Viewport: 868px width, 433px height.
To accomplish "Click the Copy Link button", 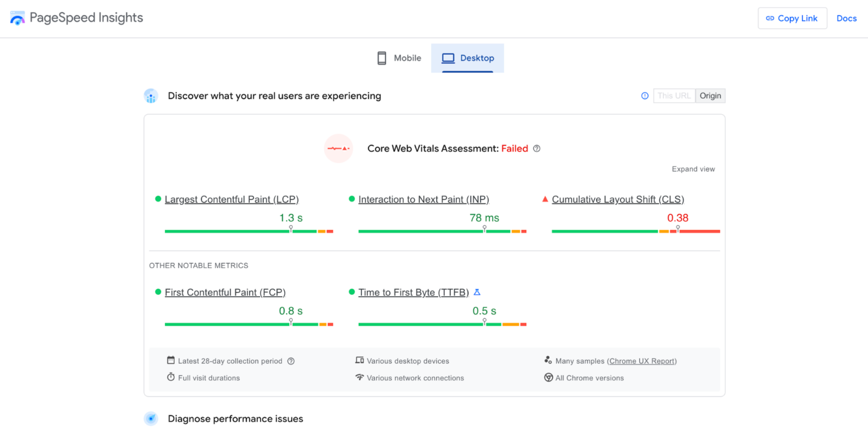I will [x=792, y=18].
